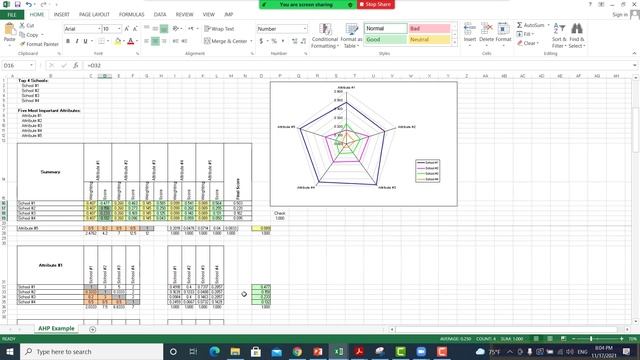This screenshot has height=360, width=640.
Task: Open Sort & Filter options
Action: [x=559, y=36]
